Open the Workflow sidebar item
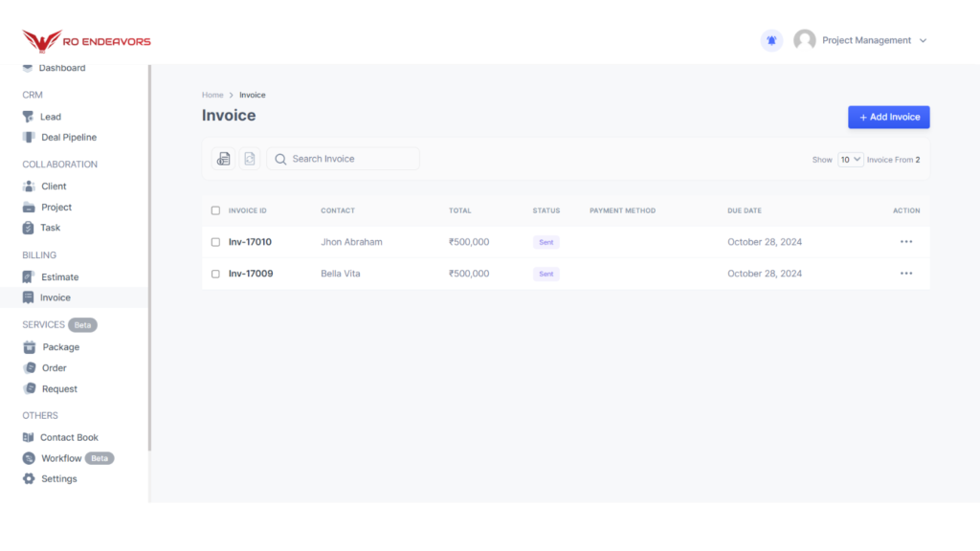This screenshot has width=980, height=551. point(60,458)
